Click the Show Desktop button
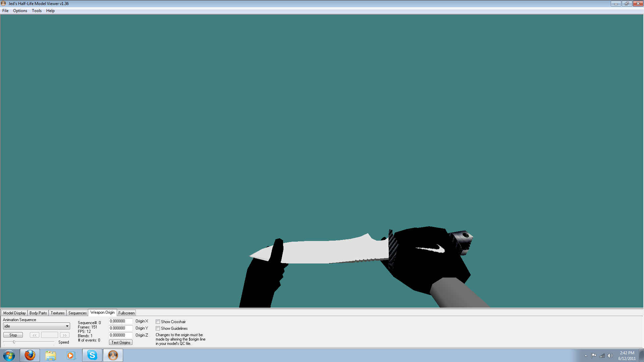This screenshot has height=362, width=644. tap(641, 355)
